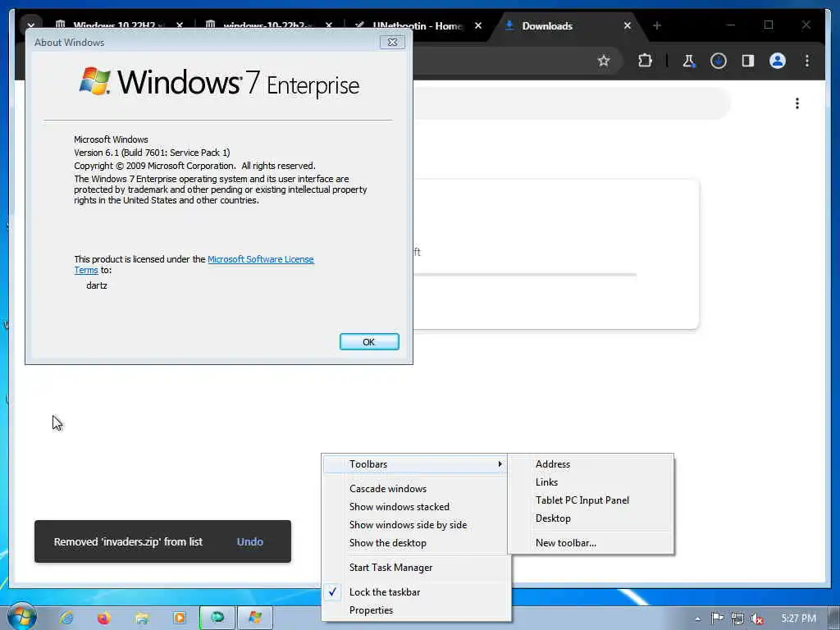
Task: Bookmark this page with the star icon
Action: tap(604, 61)
